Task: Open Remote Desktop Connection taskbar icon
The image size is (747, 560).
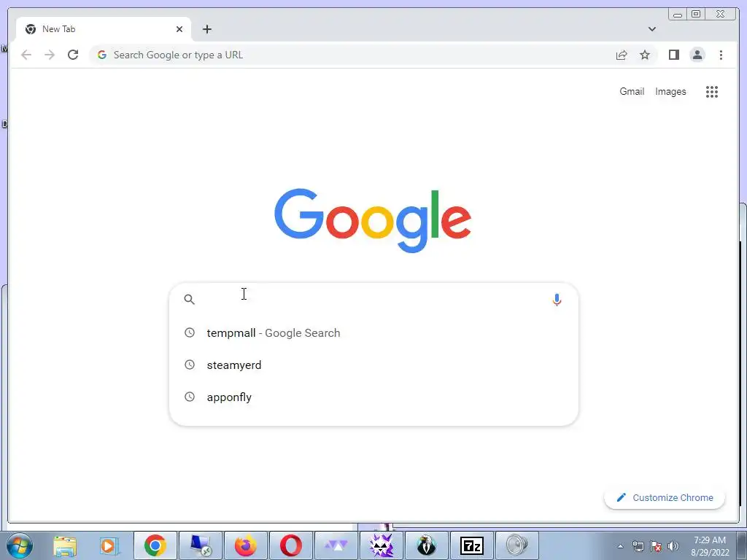Action: [201, 545]
